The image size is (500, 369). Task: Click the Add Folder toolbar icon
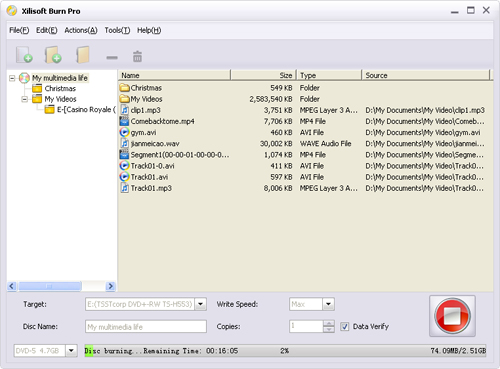pos(53,55)
